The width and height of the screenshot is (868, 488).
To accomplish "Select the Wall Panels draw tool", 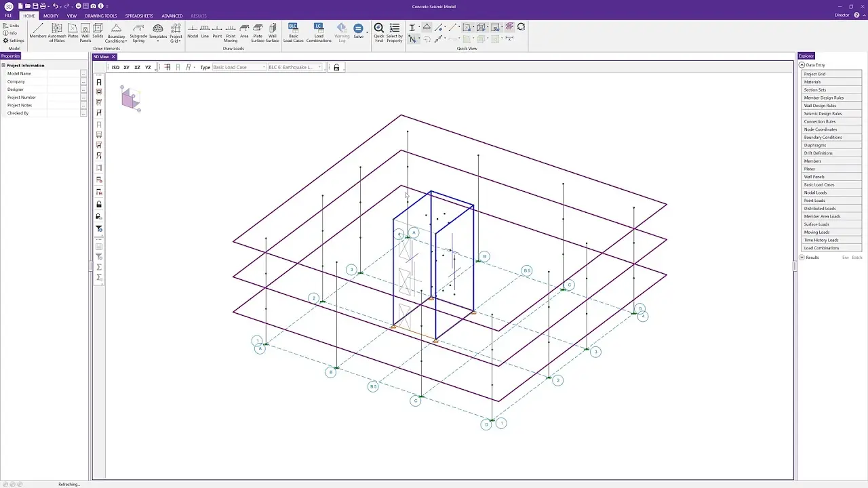I will point(85,33).
